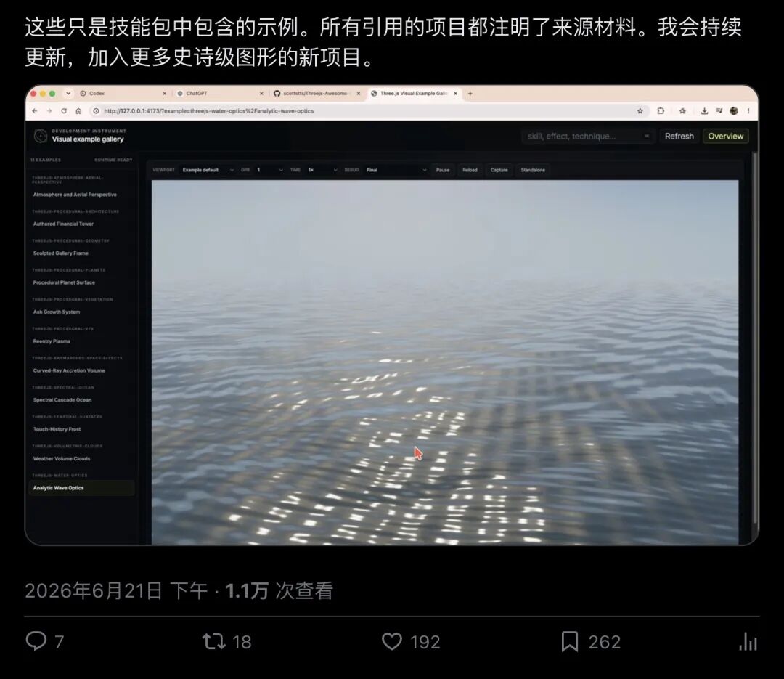Click the RUNTIME READY status text

pyautogui.click(x=113, y=160)
